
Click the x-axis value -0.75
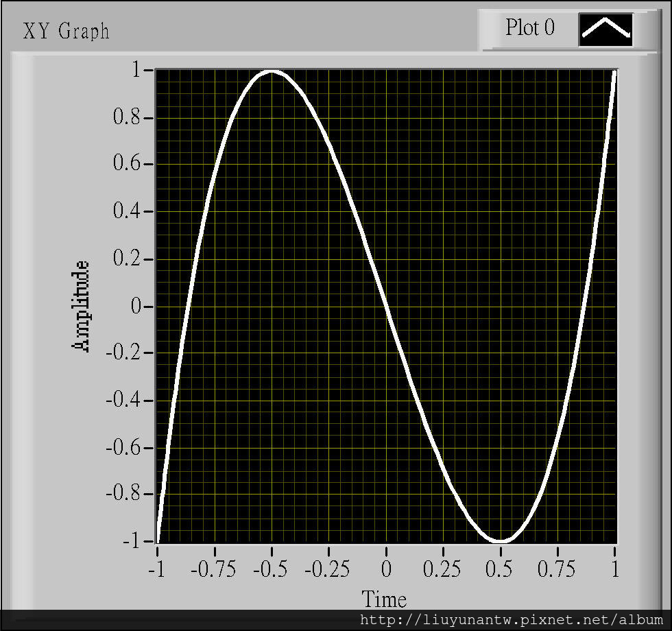[x=213, y=569]
